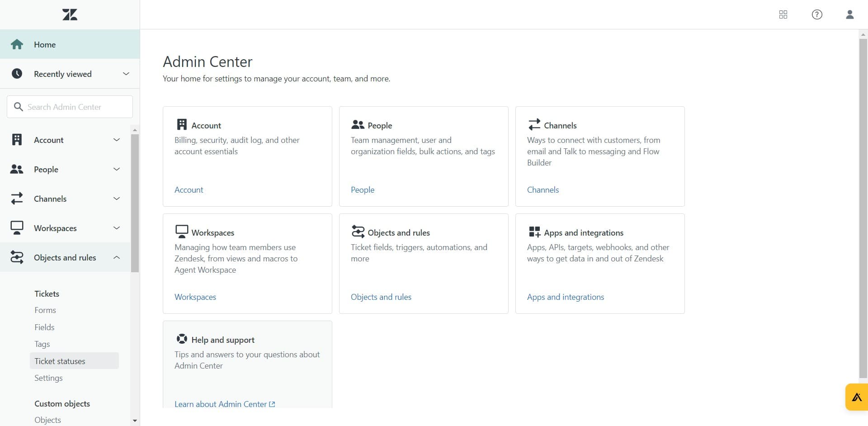This screenshot has width=868, height=426.
Task: Click the Zendesk logo in top corner
Action: tap(70, 15)
